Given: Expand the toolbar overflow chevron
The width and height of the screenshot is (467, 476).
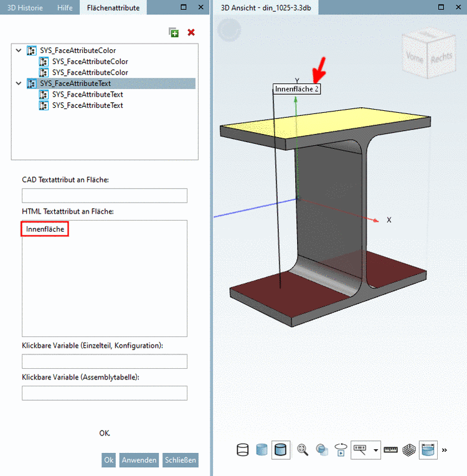Looking at the screenshot, I should (x=445, y=450).
